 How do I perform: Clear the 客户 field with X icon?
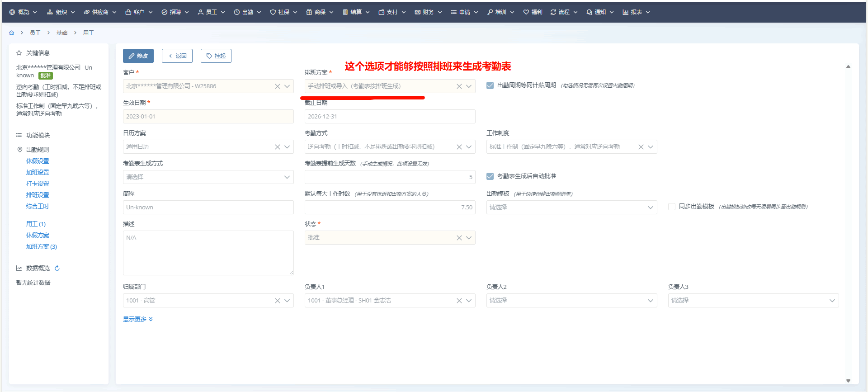pyautogui.click(x=277, y=86)
